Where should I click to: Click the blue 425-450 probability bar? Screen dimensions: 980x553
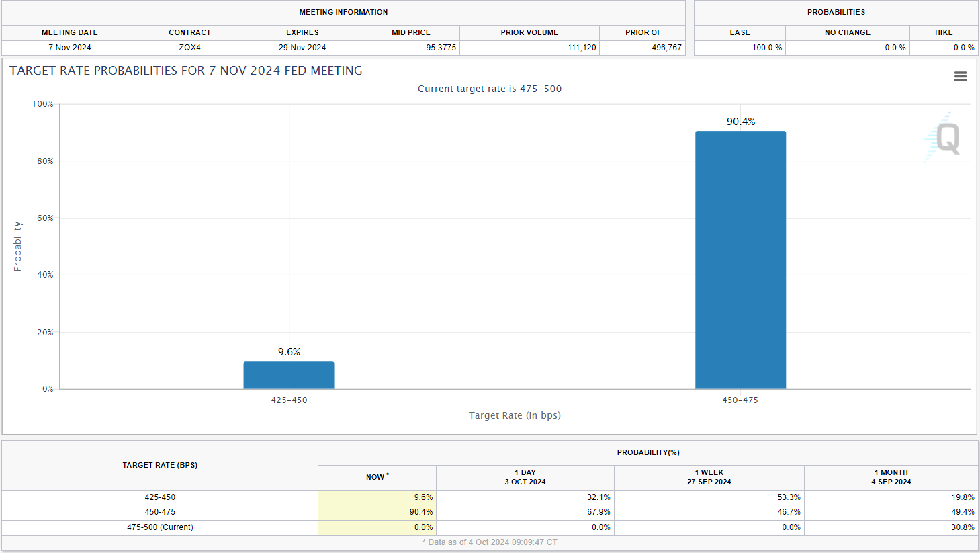tap(289, 375)
